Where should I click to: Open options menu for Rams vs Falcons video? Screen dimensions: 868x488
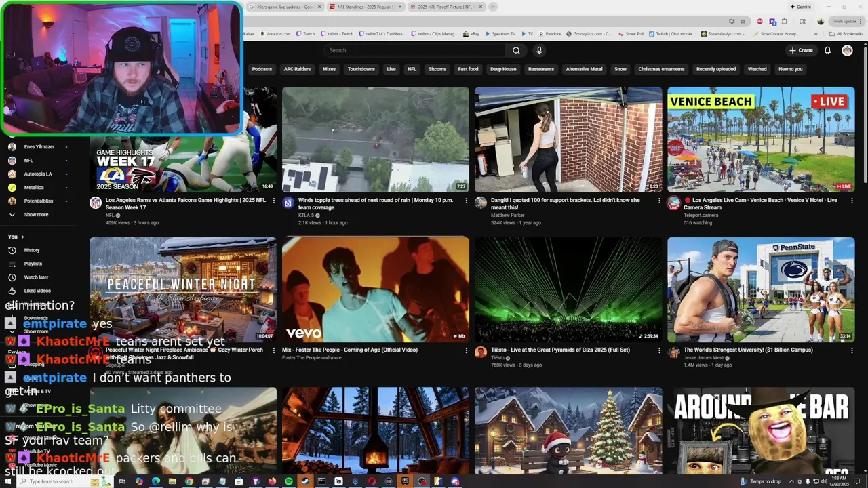[274, 201]
